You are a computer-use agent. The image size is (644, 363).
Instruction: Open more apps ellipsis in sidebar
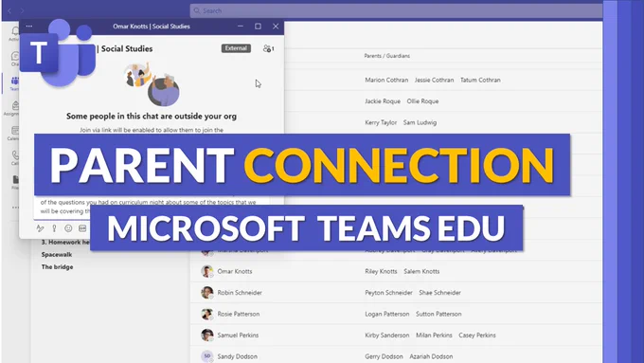[x=15, y=208]
